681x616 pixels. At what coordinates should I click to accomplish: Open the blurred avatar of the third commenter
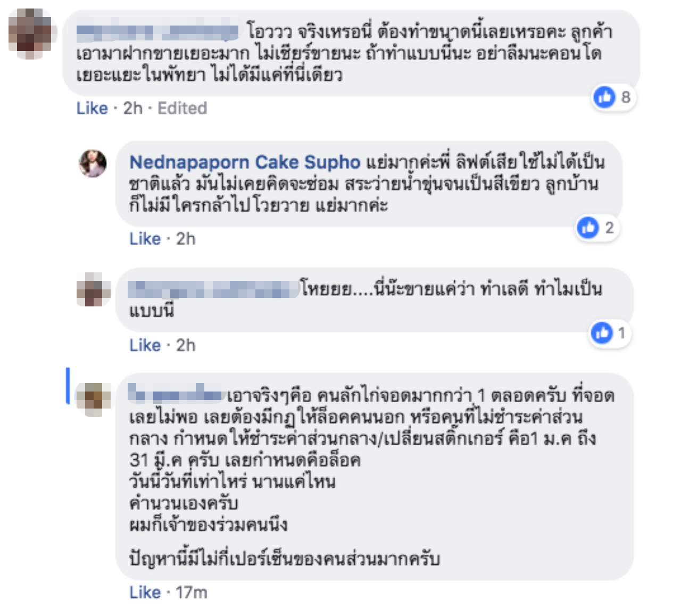[x=93, y=289]
